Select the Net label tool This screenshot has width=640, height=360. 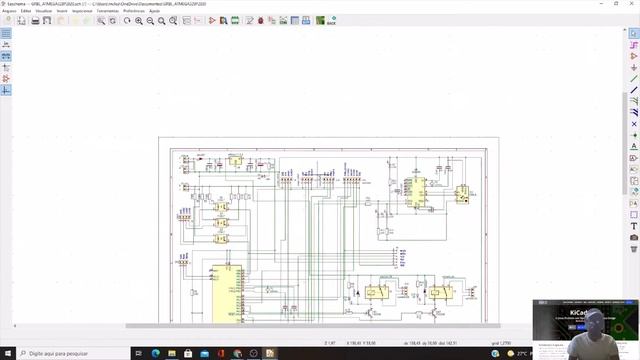point(634,147)
